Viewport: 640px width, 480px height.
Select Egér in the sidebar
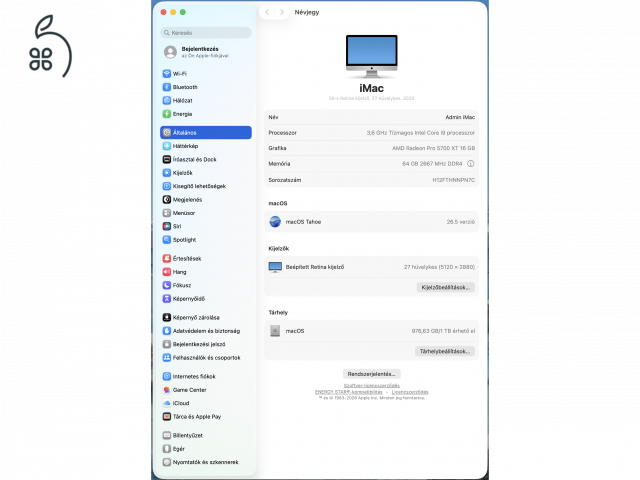[206, 449]
